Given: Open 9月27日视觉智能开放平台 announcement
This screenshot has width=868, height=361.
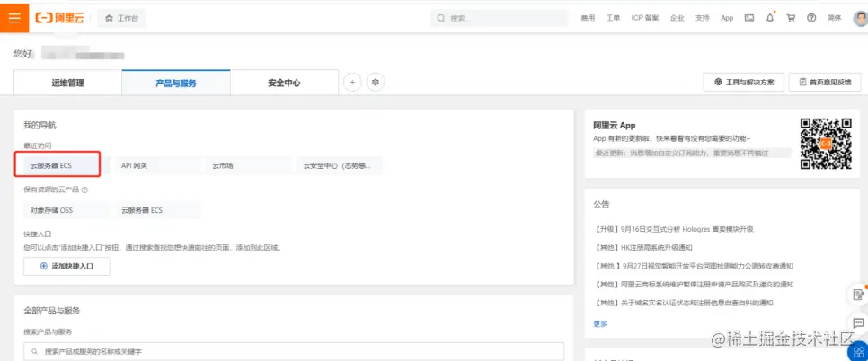Looking at the screenshot, I should point(693,266).
